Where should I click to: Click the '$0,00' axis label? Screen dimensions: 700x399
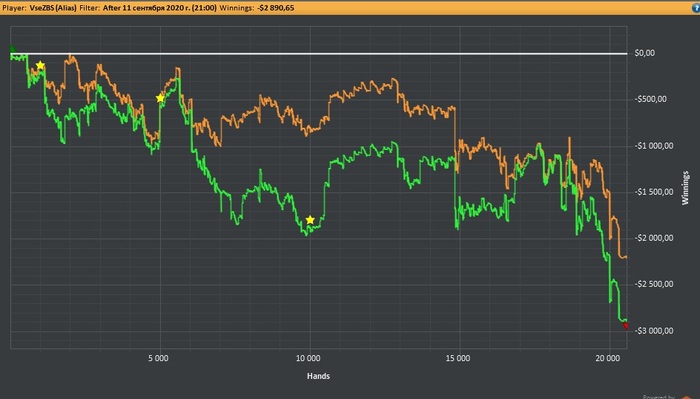[x=645, y=53]
